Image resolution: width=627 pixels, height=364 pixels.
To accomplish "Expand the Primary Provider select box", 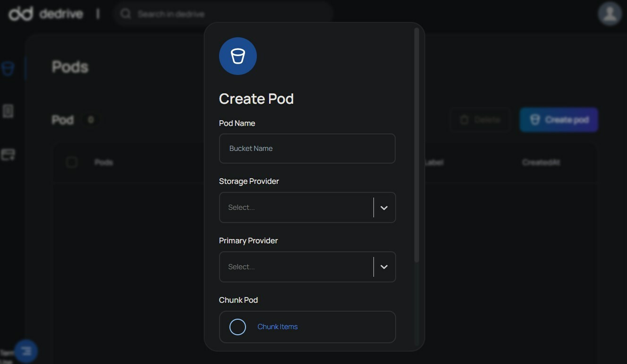I will click(x=297, y=267).
